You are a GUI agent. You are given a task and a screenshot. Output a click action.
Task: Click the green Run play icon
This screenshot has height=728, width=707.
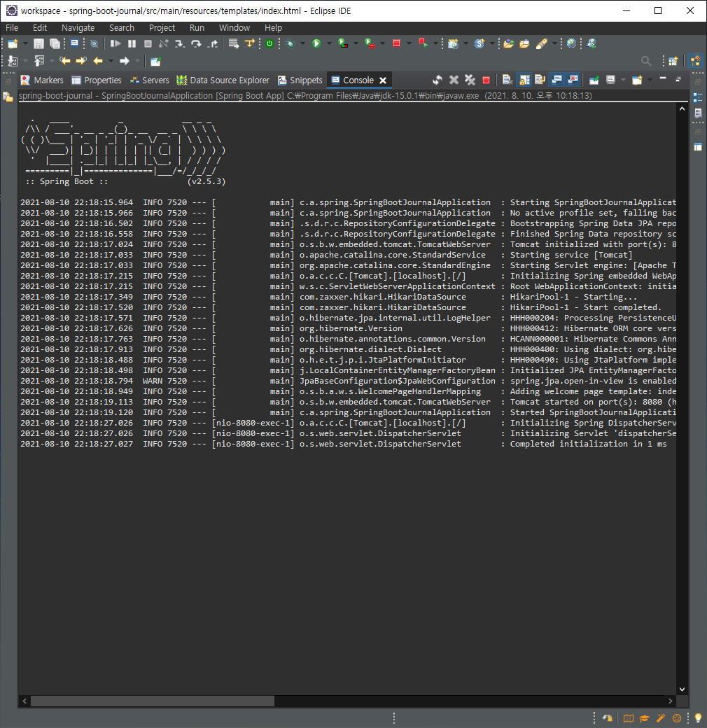coord(316,43)
